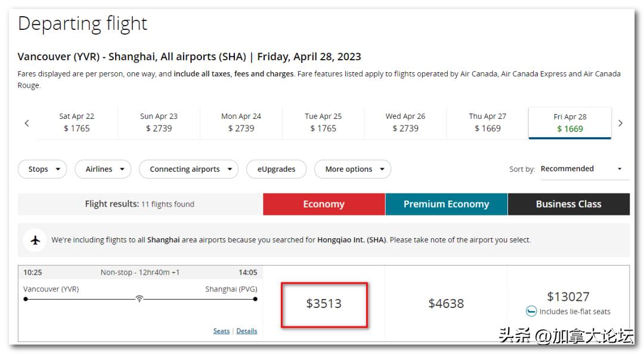Viewport: 644px width, 354px height.
Task: Expand the Airlines filter dropdown
Action: pos(103,170)
